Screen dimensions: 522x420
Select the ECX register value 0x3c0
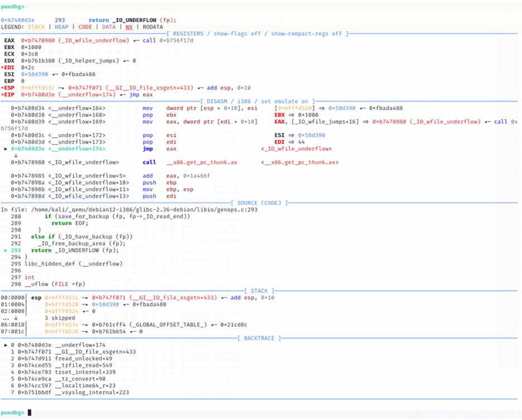30,54
